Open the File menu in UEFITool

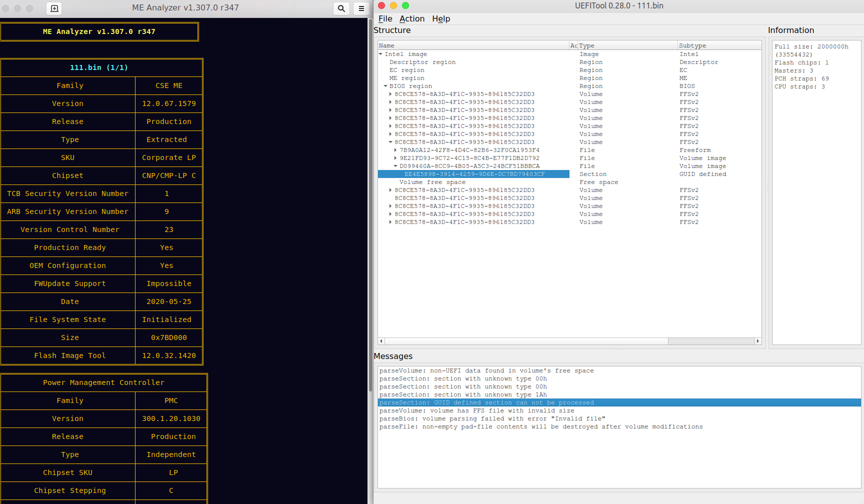pos(385,19)
